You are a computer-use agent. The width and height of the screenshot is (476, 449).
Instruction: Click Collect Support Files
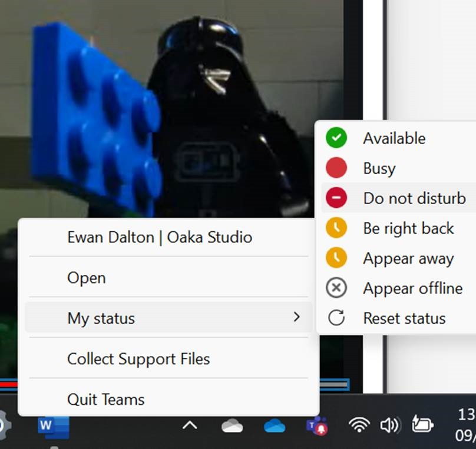pos(168,358)
